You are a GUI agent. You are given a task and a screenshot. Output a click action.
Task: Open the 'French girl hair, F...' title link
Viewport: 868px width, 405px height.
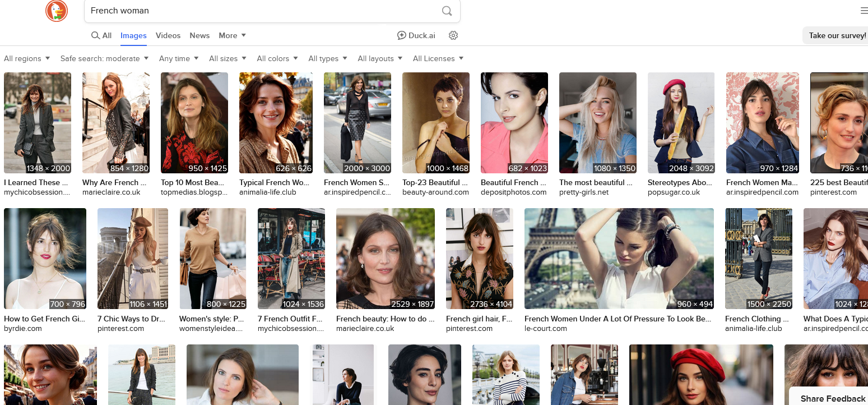pyautogui.click(x=479, y=319)
